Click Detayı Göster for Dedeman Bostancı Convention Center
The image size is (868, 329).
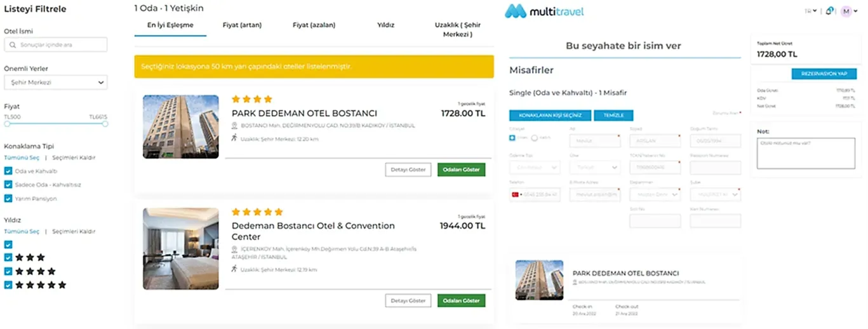tap(408, 300)
